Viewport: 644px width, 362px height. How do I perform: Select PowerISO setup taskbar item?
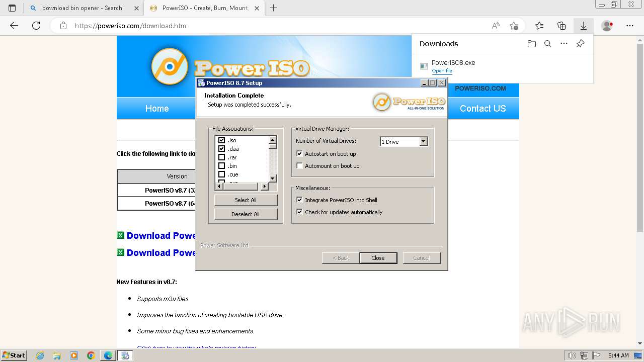coord(125,355)
